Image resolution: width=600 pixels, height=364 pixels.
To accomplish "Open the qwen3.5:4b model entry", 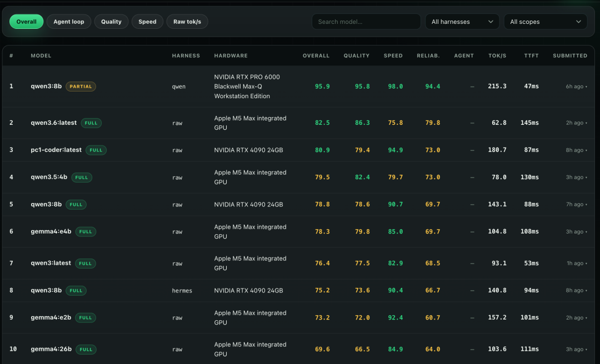I will (49, 177).
